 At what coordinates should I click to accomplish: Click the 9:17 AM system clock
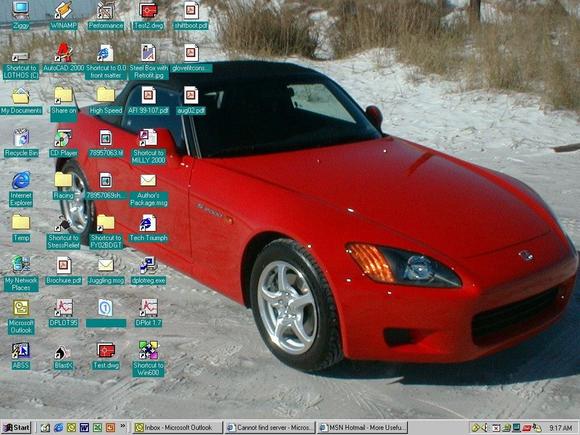[x=561, y=428]
